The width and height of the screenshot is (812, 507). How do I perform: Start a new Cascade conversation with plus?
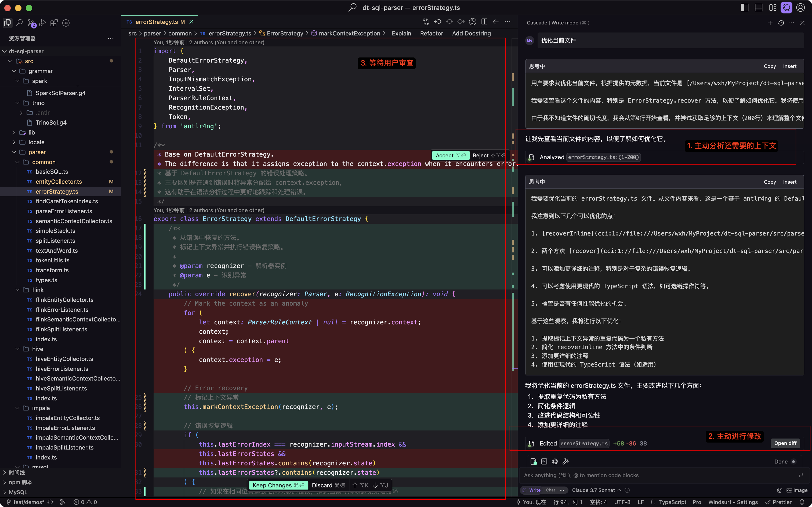[x=770, y=23]
